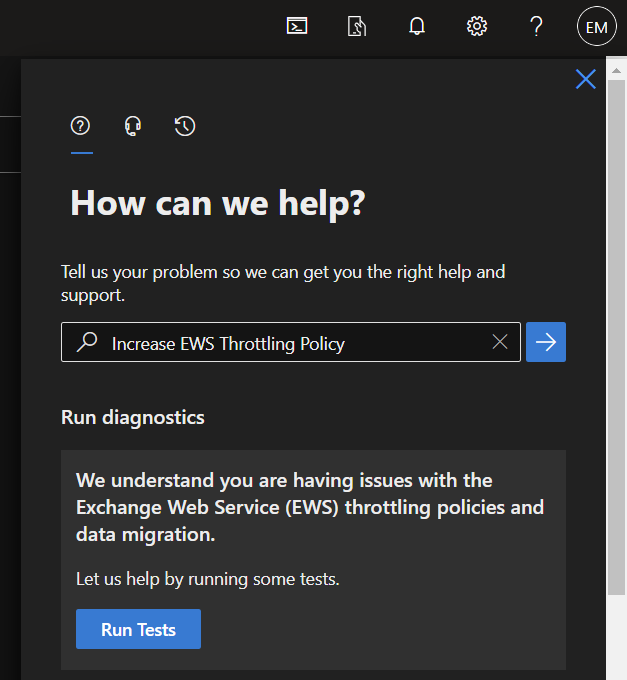Screen dimensions: 627x680
Task: Clear the search text with the X
Action: point(500,342)
